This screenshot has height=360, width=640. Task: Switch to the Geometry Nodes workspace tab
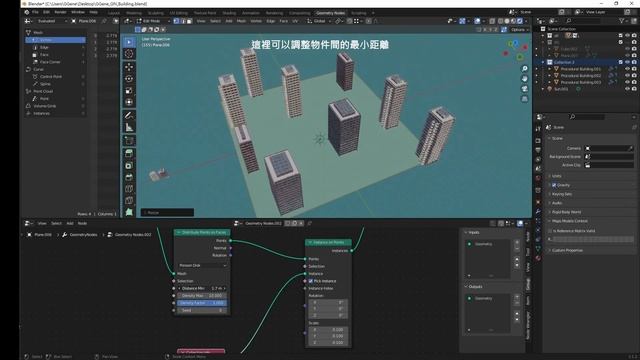[330, 13]
